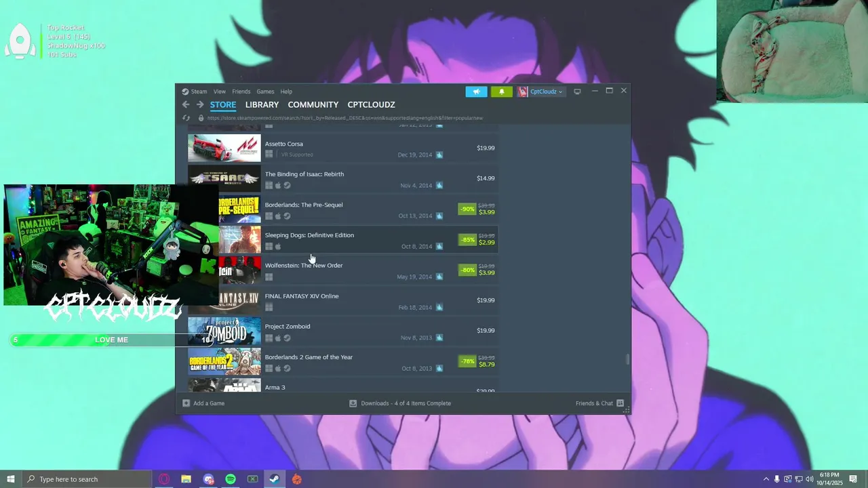Open the Windows Start menu
Screen dimensions: 868x488
[x=10, y=479]
